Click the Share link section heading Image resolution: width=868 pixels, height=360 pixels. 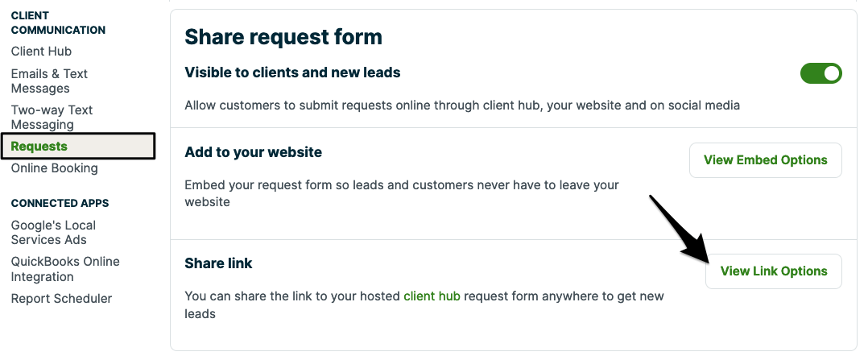tap(218, 263)
